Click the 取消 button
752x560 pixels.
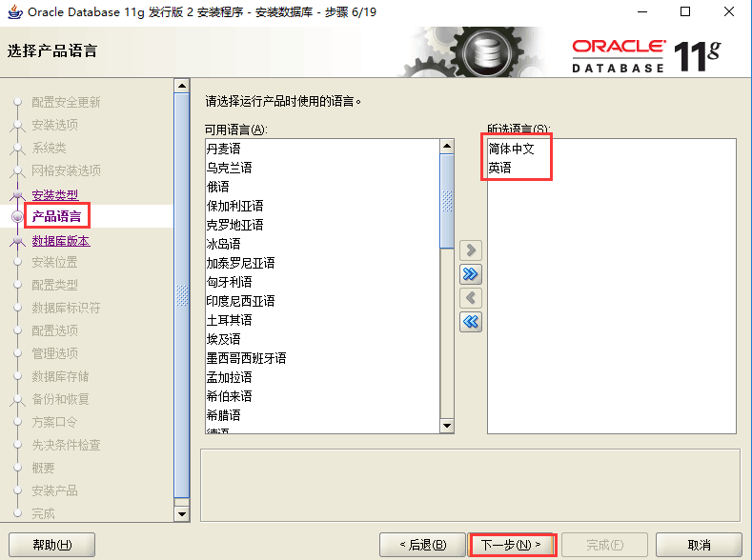click(699, 545)
